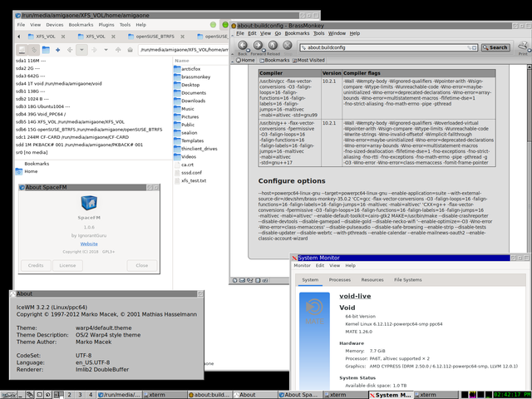Click Close button in About SpaceFM
Image resolution: width=532 pixels, height=399 pixels.
pos(142,265)
